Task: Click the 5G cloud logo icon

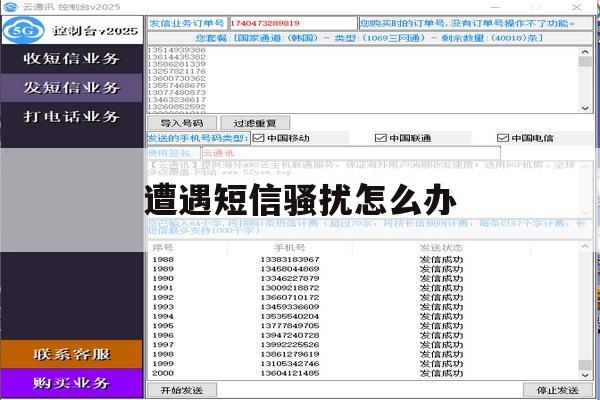Action: coord(24,30)
